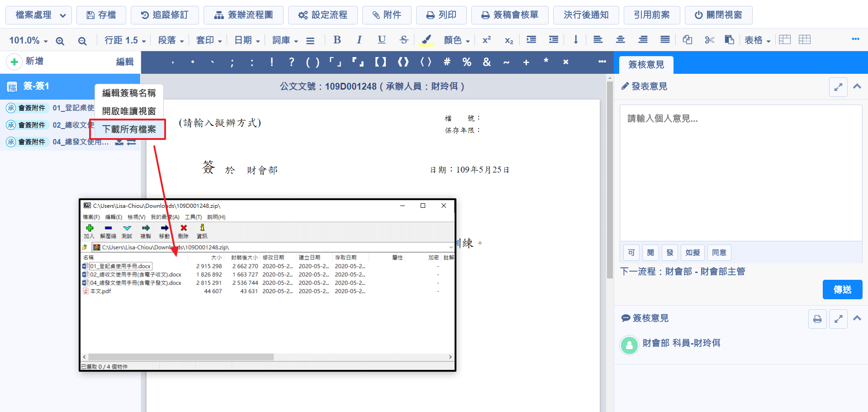Print the review opinions list
Screen dimensions: 868x412
point(817,319)
